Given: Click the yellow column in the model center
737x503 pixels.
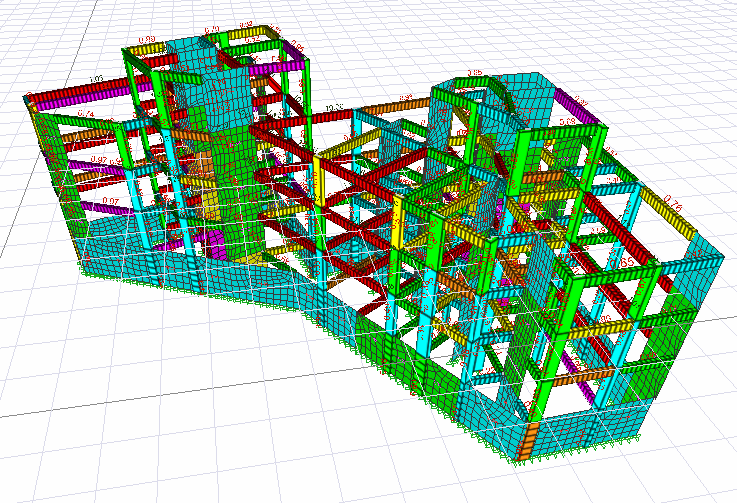Looking at the screenshot, I should (x=396, y=222).
